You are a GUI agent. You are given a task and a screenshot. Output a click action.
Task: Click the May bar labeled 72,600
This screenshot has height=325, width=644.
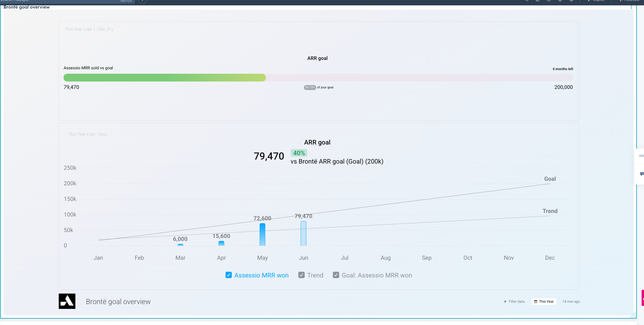262,234
